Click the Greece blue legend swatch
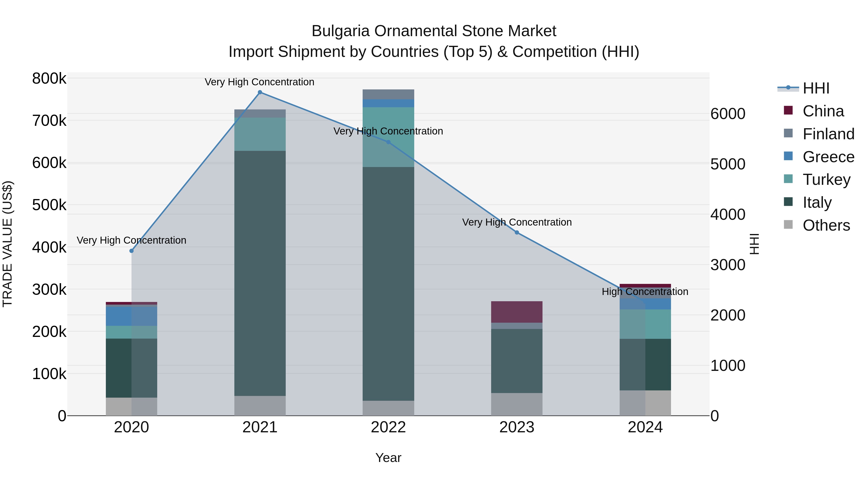 click(x=788, y=156)
